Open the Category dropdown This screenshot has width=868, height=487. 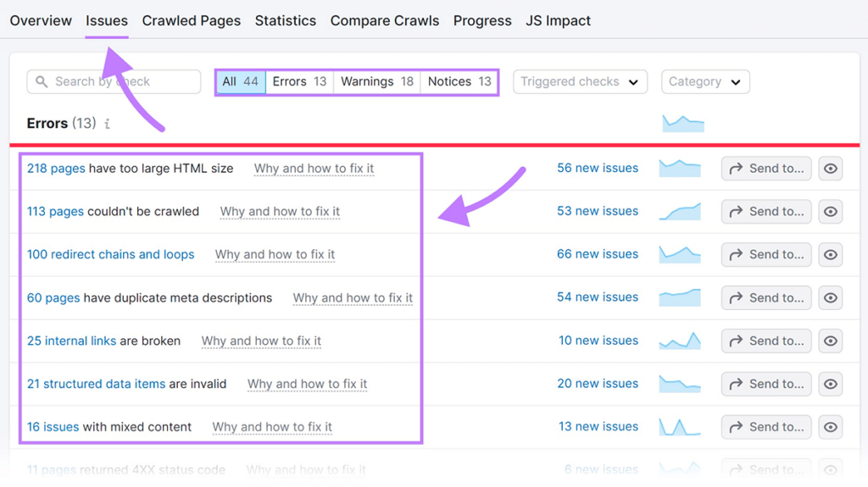tap(705, 81)
